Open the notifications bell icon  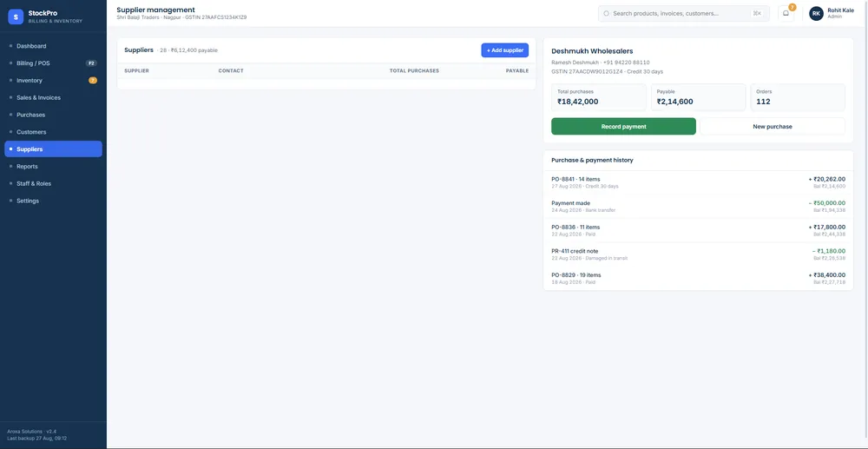[x=786, y=13]
